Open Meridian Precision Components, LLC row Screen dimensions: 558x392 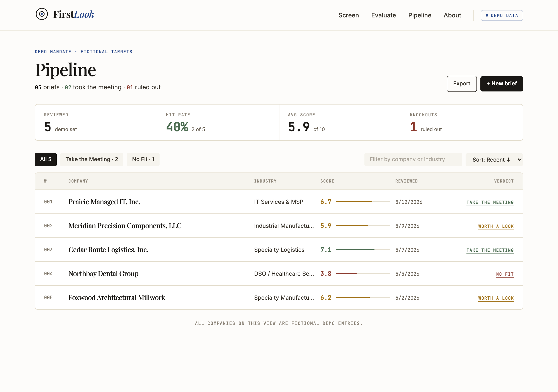(x=279, y=226)
